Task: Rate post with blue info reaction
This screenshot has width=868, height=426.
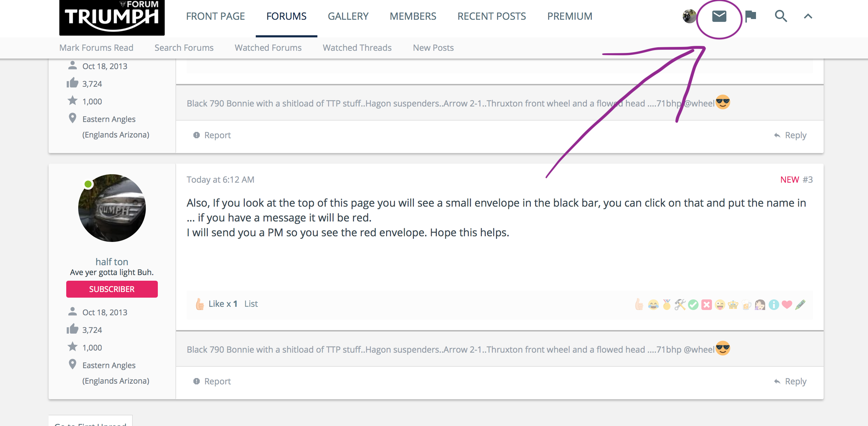Action: click(774, 305)
